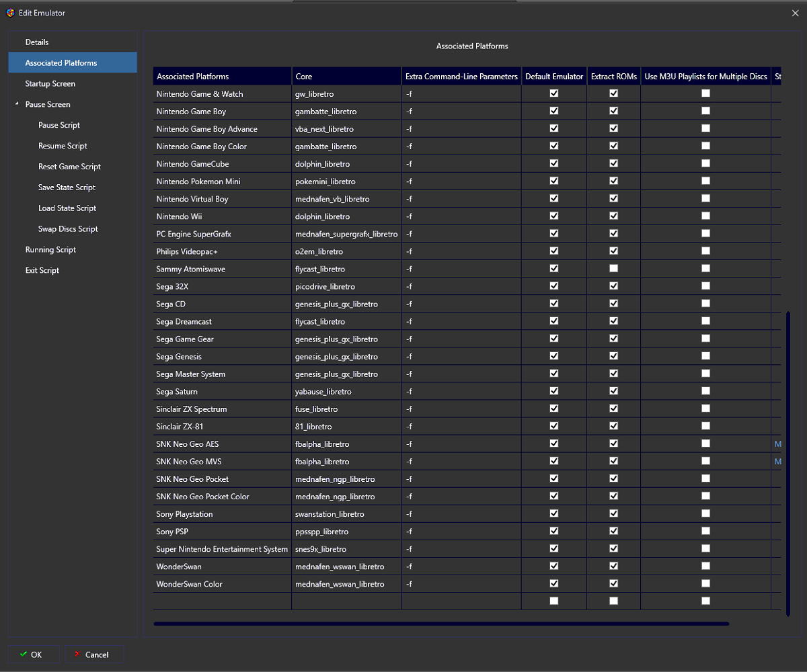Select the SNK Neo Geo AES platform cell
This screenshot has width=807, height=672.
(222, 444)
